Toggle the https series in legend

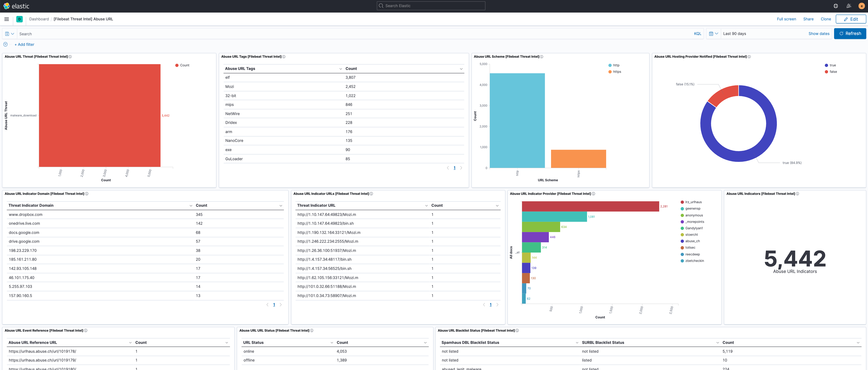pyautogui.click(x=617, y=72)
